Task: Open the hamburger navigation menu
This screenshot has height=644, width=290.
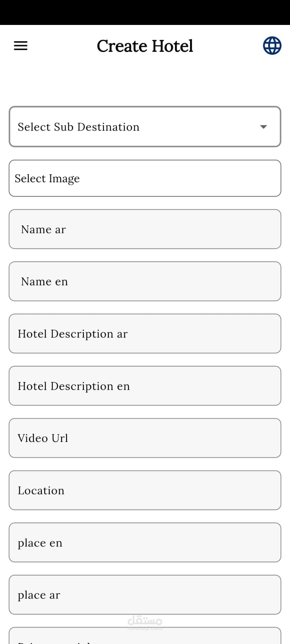Action: [21, 46]
